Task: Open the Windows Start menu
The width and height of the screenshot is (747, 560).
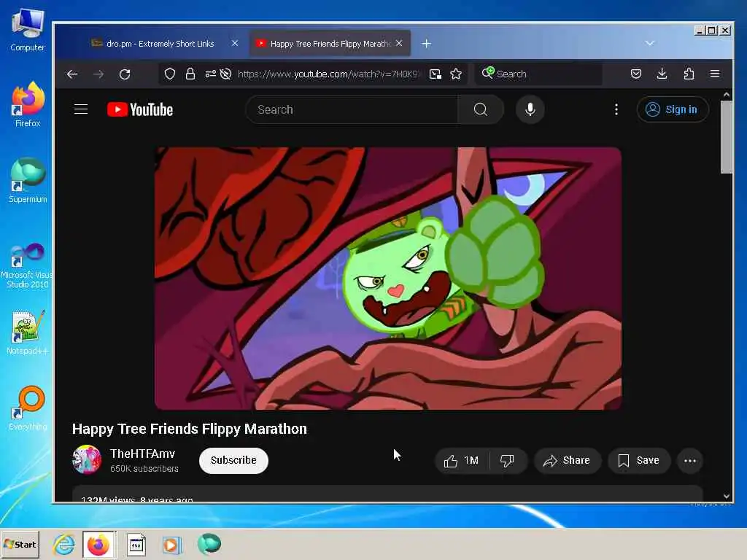Action: [20, 544]
